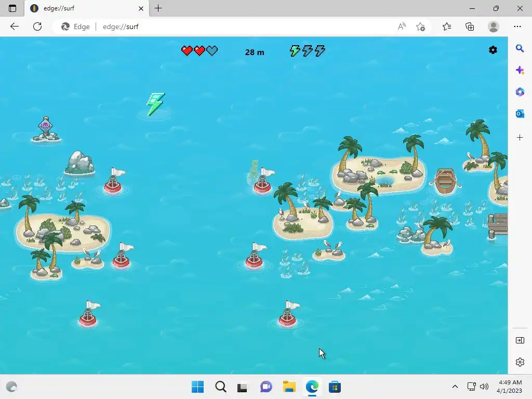Screen dimensions: 532x399
Task: Open sidebar customization settings
Action: click(520, 362)
